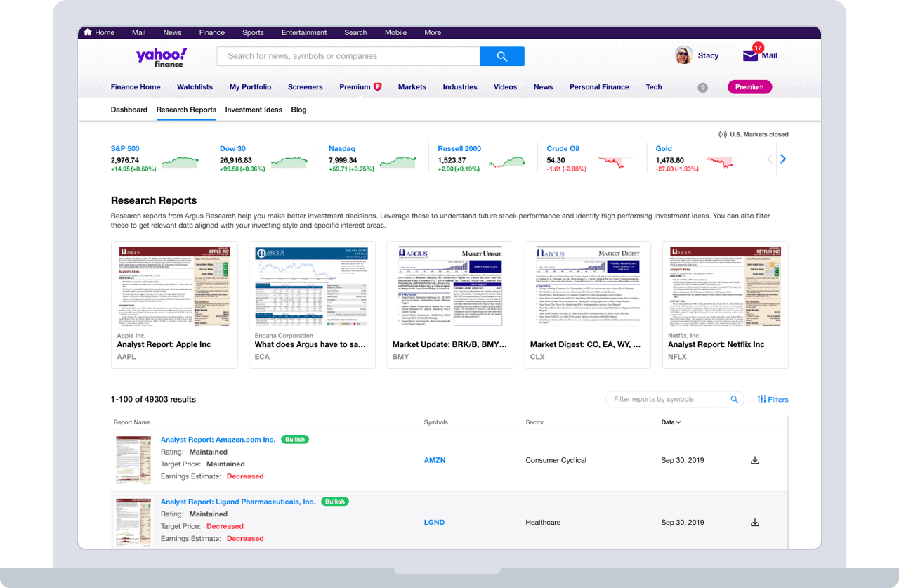Open Market Digest CC, EA report card
Image resolution: width=899 pixels, height=588 pixels.
(x=587, y=305)
